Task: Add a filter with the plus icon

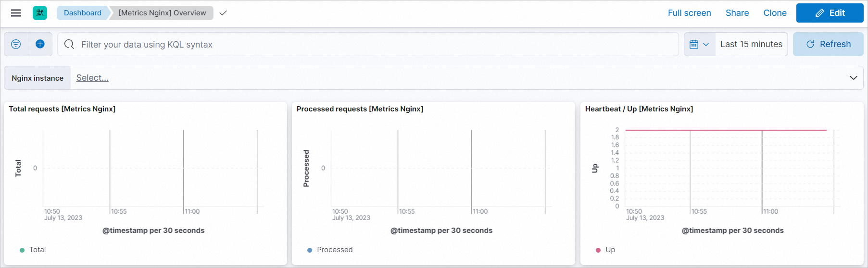Action: [40, 44]
